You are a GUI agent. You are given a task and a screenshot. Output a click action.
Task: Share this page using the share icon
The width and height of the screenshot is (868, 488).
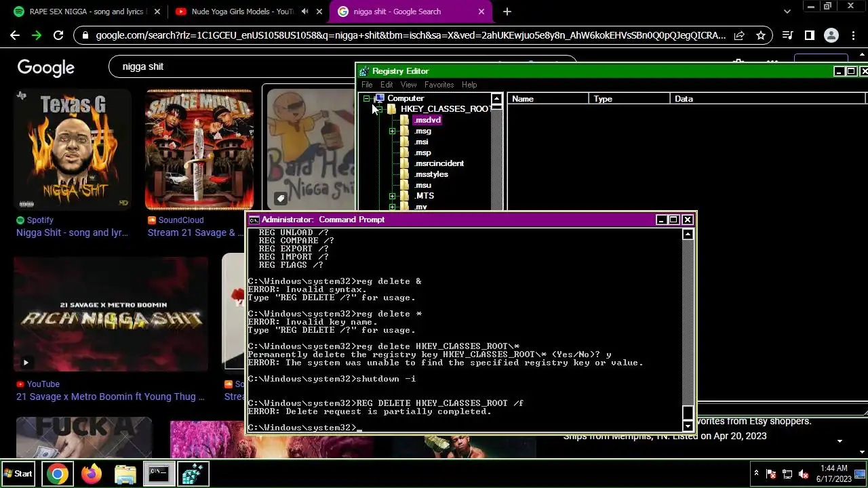point(739,35)
